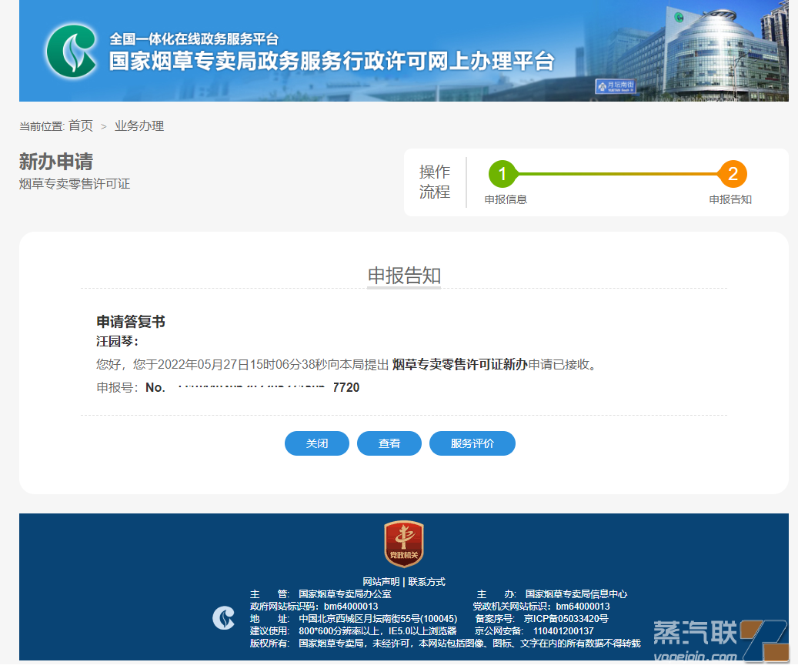Select step circle 1 labeled 申报信息

click(503, 174)
